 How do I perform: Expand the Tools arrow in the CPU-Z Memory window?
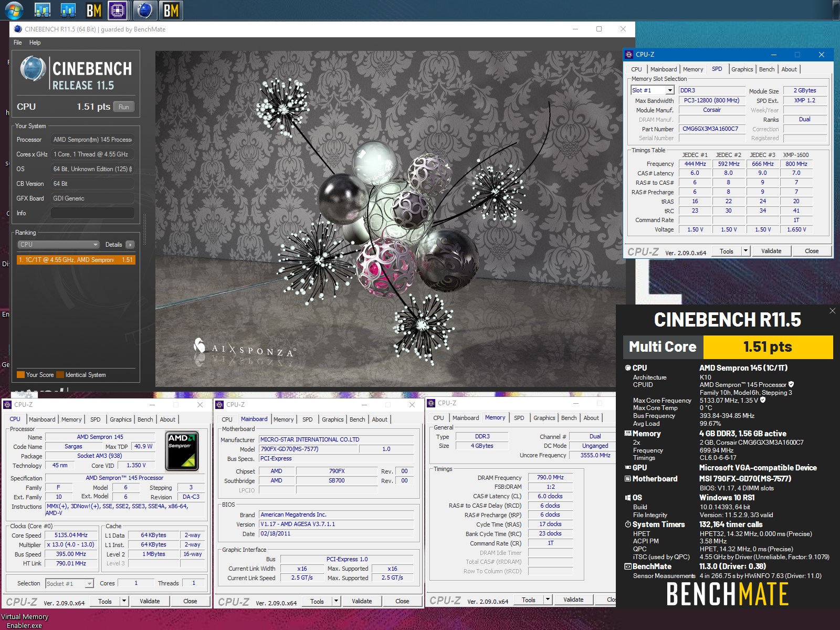click(548, 600)
